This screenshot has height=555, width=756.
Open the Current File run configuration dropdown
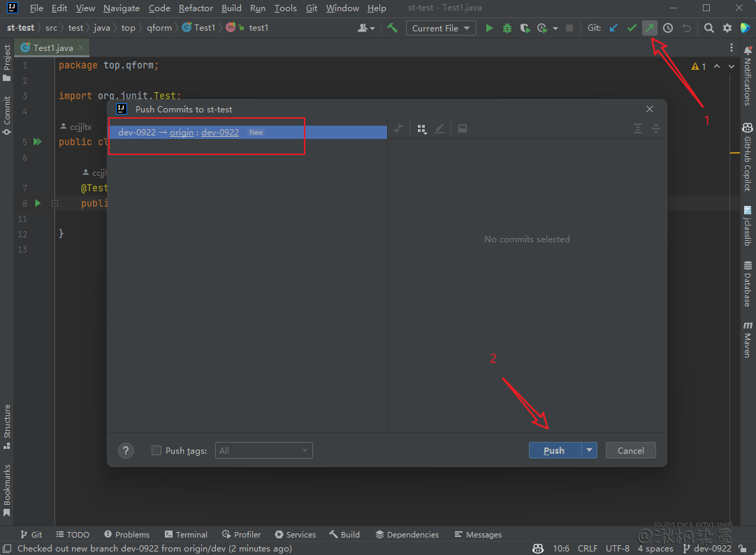pyautogui.click(x=440, y=28)
